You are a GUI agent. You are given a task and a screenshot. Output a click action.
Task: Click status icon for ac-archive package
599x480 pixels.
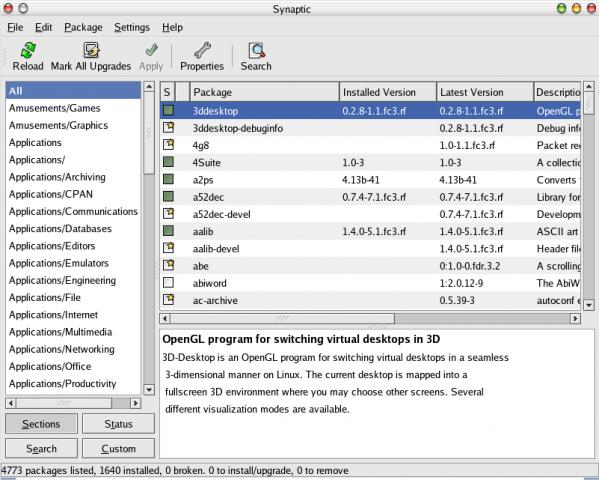pos(168,300)
